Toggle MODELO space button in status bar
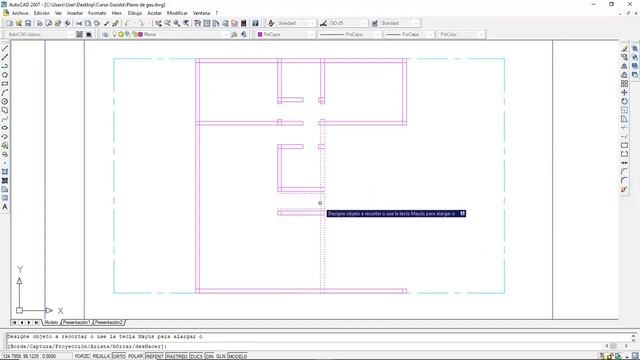The image size is (640, 360). [238, 356]
